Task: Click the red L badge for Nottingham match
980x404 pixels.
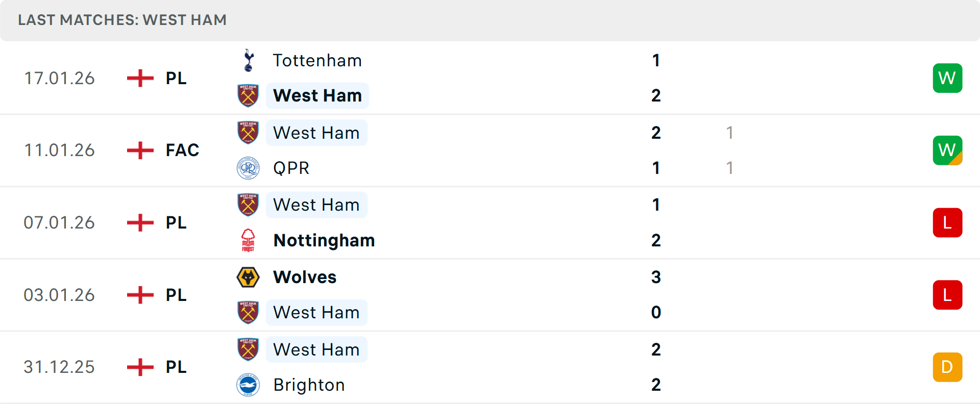Action: point(947,223)
